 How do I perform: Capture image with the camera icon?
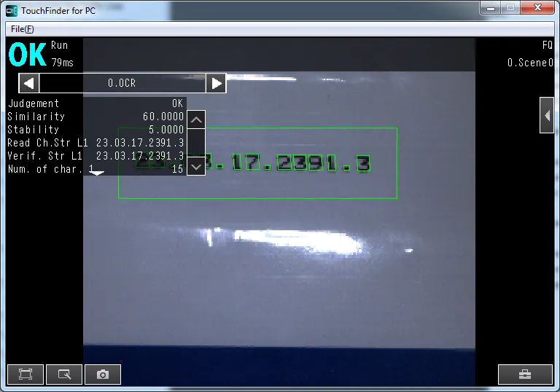pyautogui.click(x=103, y=375)
